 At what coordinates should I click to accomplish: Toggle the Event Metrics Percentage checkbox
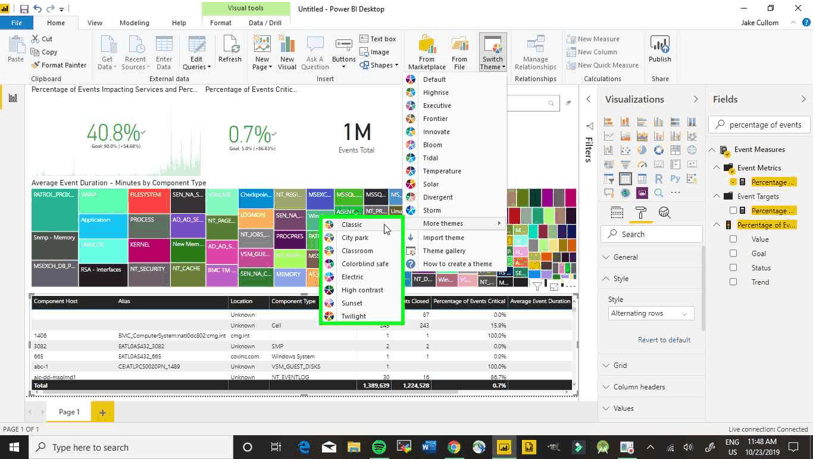click(x=733, y=182)
